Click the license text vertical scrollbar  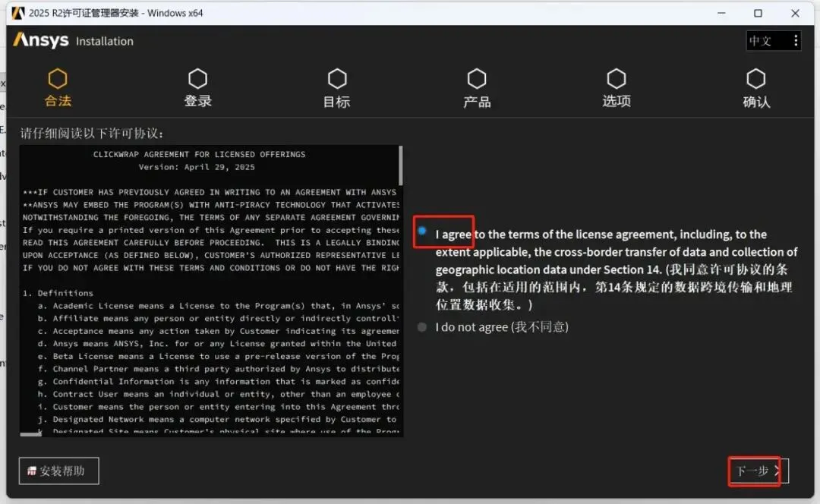pyautogui.click(x=401, y=165)
